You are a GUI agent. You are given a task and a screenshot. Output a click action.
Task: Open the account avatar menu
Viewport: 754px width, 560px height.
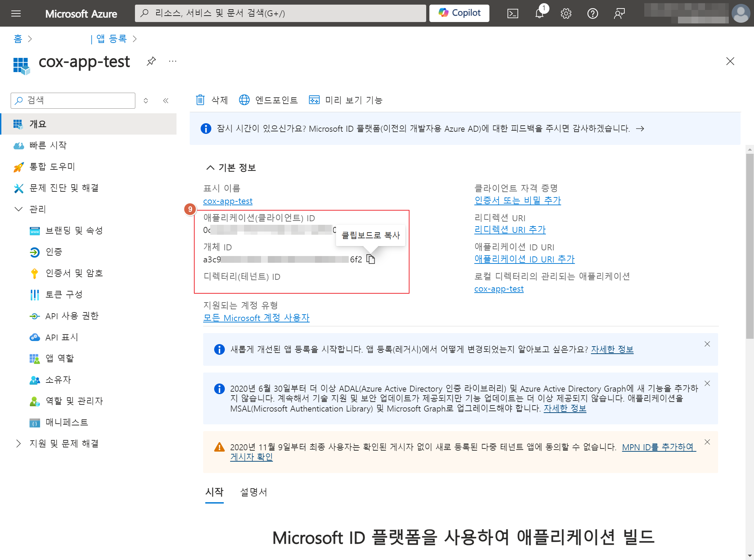tap(741, 13)
